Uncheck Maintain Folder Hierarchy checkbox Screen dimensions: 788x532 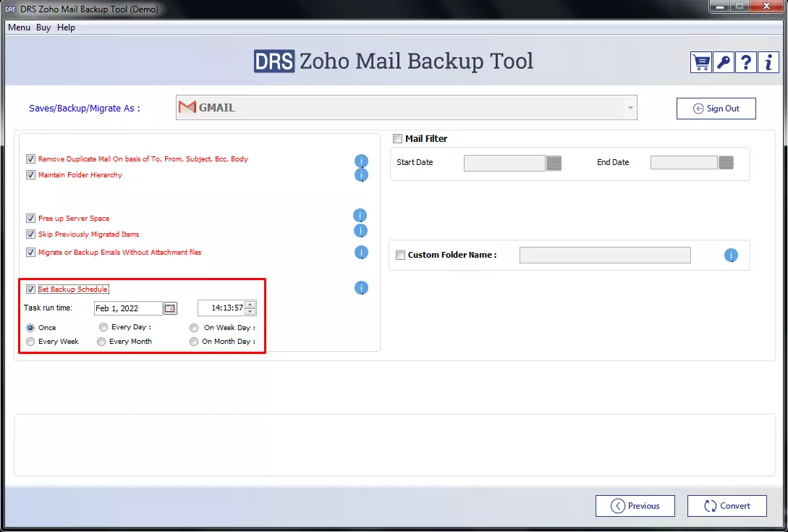(x=30, y=175)
